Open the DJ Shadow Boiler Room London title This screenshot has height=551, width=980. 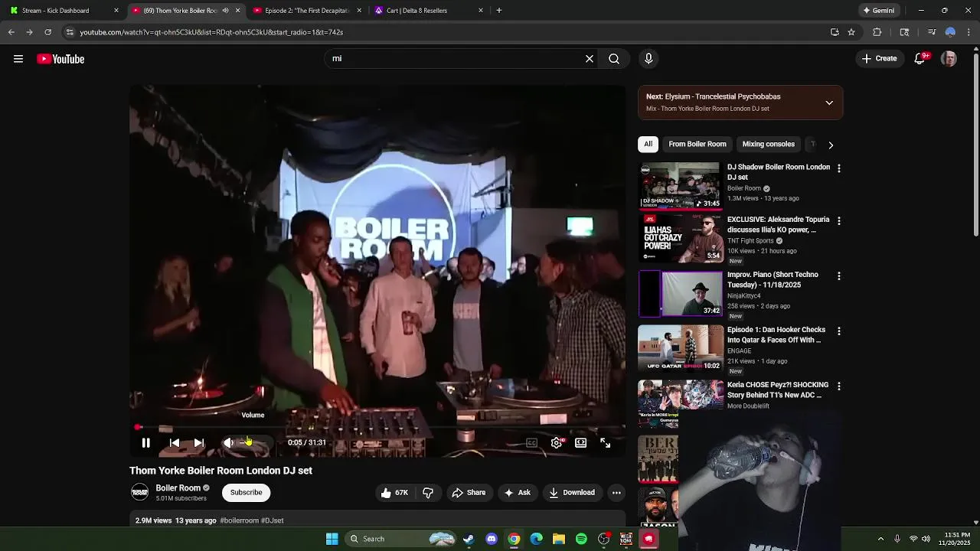(x=779, y=172)
